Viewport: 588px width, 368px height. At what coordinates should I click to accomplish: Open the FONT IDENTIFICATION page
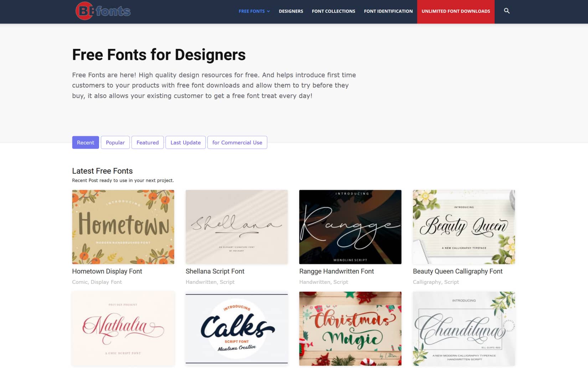[x=388, y=11]
